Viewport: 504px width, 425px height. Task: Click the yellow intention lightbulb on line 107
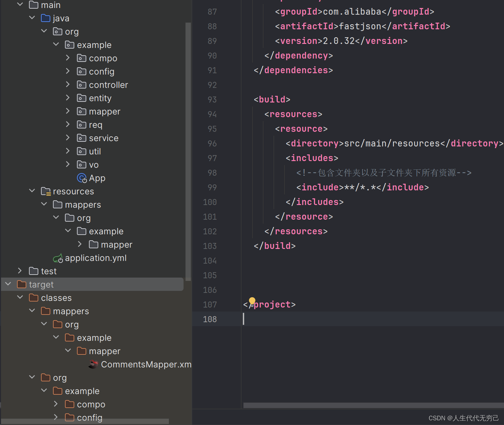click(252, 301)
